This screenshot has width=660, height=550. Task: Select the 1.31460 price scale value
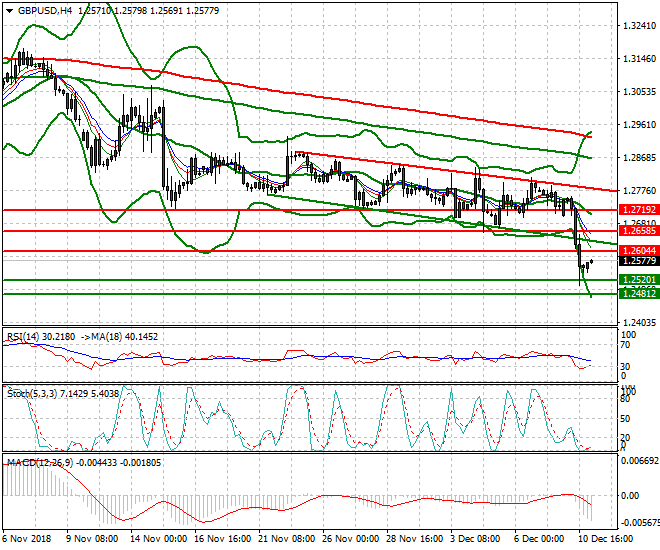tap(639, 58)
